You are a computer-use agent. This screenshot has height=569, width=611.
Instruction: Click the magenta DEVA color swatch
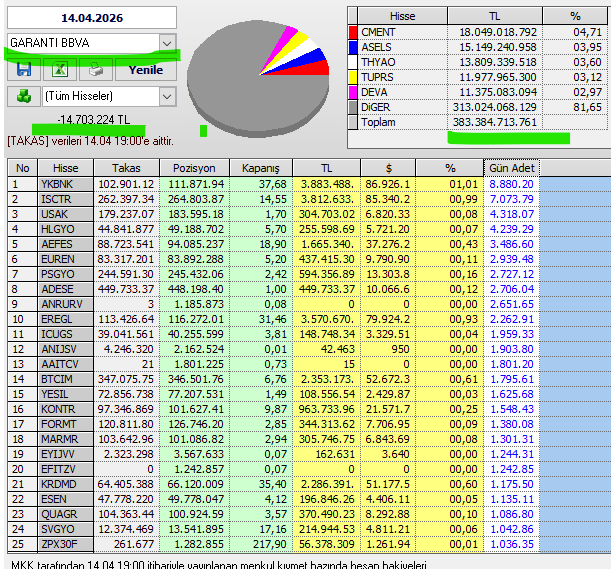tap(353, 92)
